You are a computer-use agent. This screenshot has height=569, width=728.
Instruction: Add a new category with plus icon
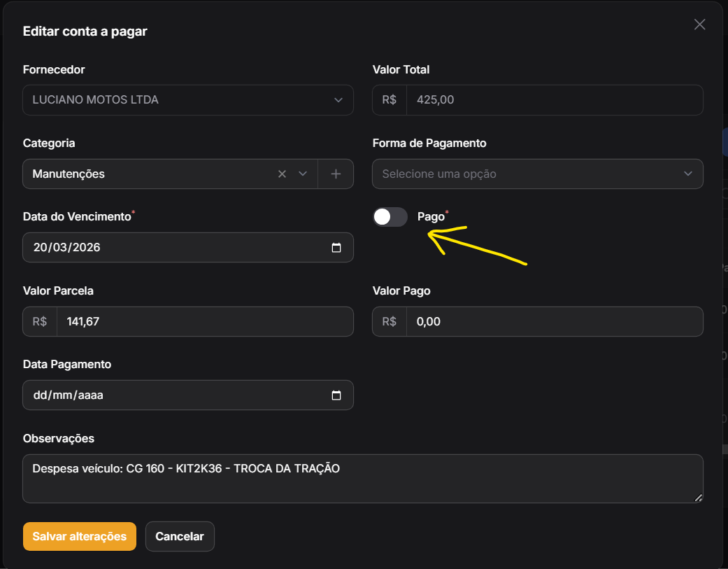336,174
